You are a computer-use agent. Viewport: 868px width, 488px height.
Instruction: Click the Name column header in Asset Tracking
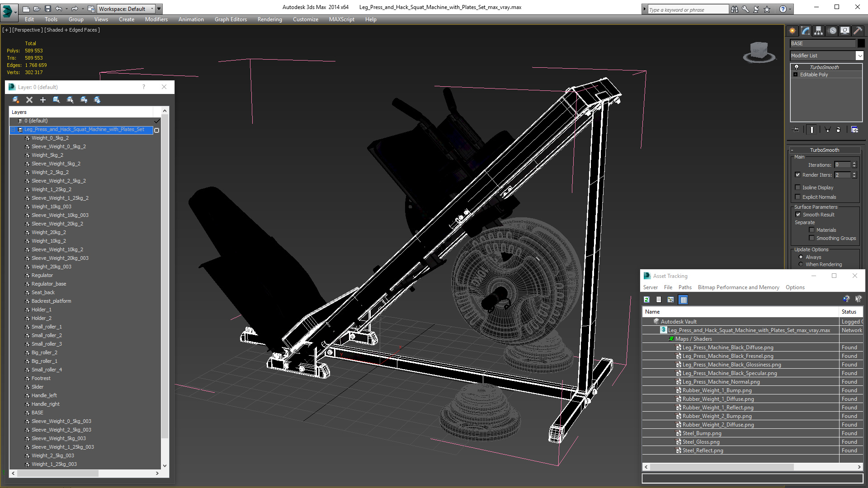[x=741, y=312]
